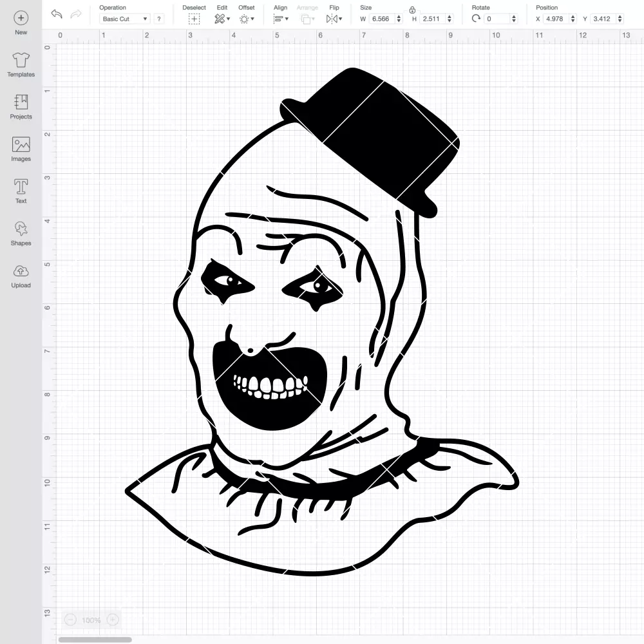
Task: Click the Width value field
Action: pyautogui.click(x=381, y=19)
